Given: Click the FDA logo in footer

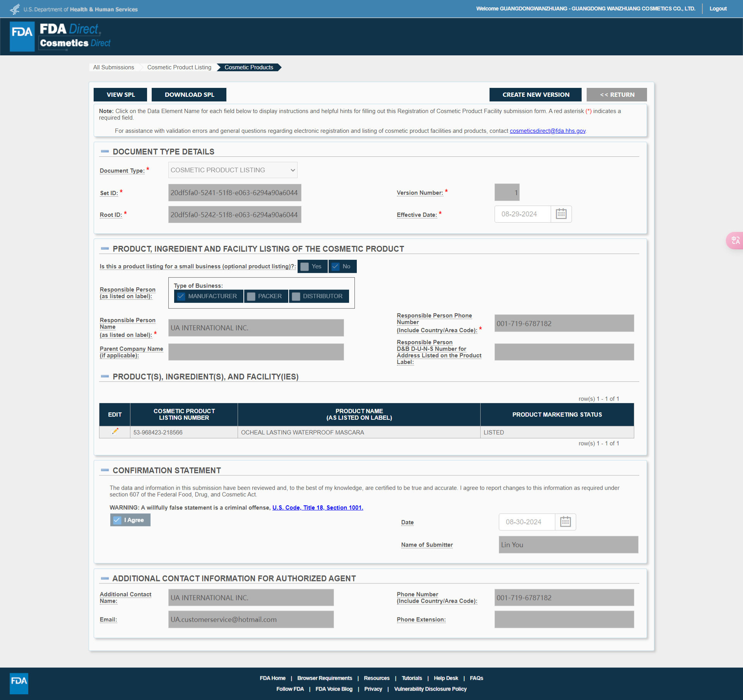Looking at the screenshot, I should [19, 683].
